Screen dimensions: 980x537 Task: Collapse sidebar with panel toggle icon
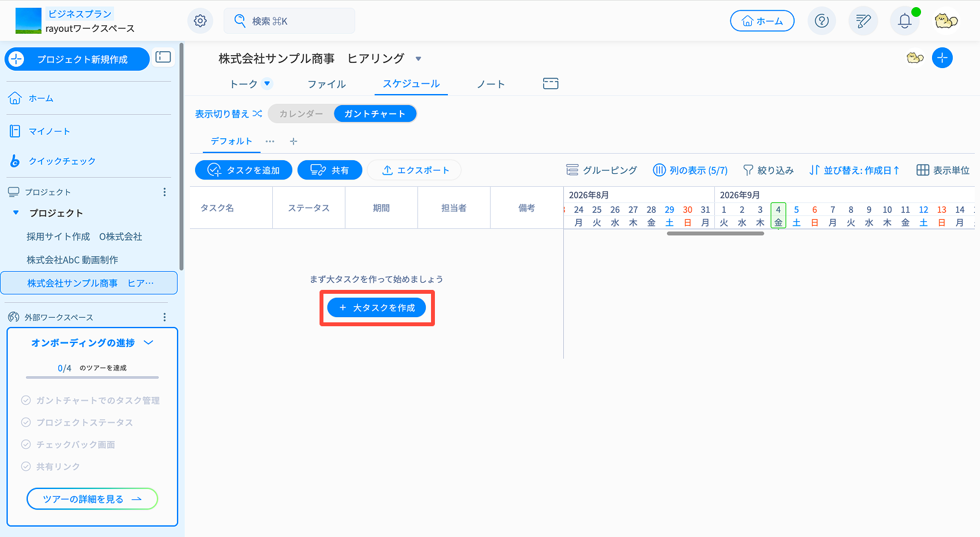coord(163,57)
